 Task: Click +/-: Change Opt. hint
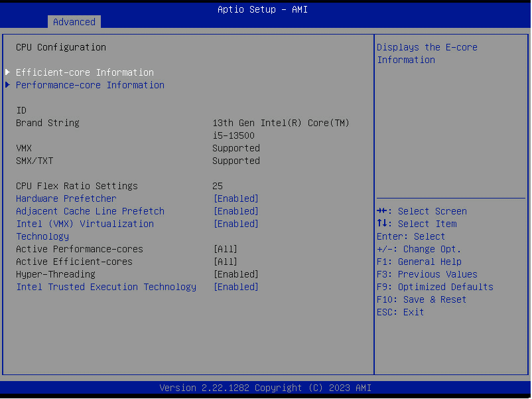point(419,249)
